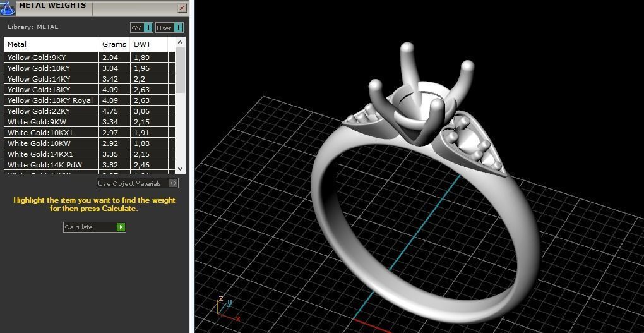
Task: Click the Grams column header
Action: point(114,44)
